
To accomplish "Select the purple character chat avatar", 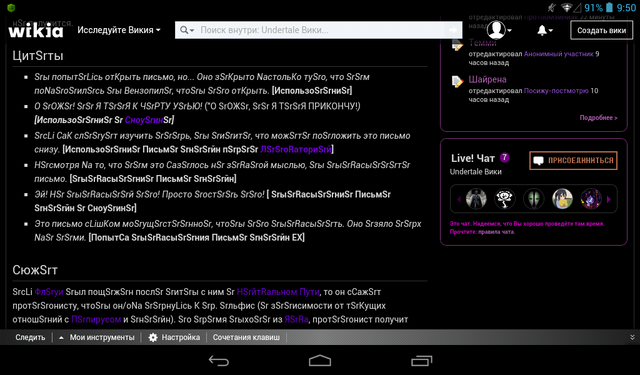I will coord(591,199).
